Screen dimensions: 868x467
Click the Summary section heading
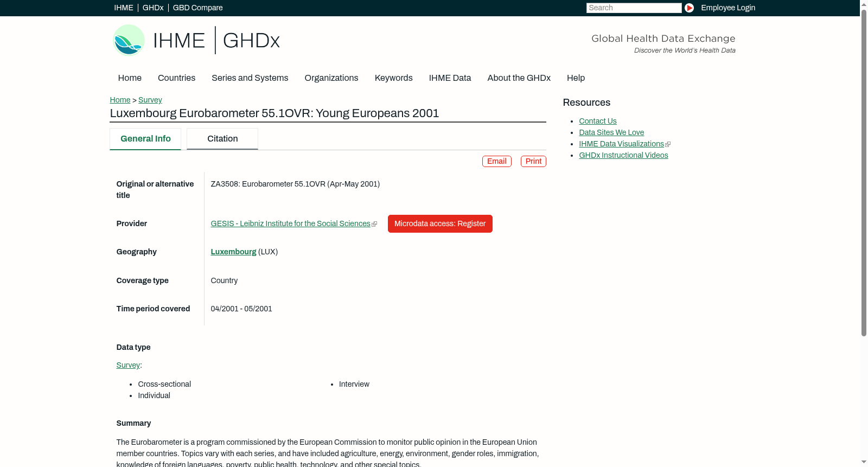(x=133, y=423)
